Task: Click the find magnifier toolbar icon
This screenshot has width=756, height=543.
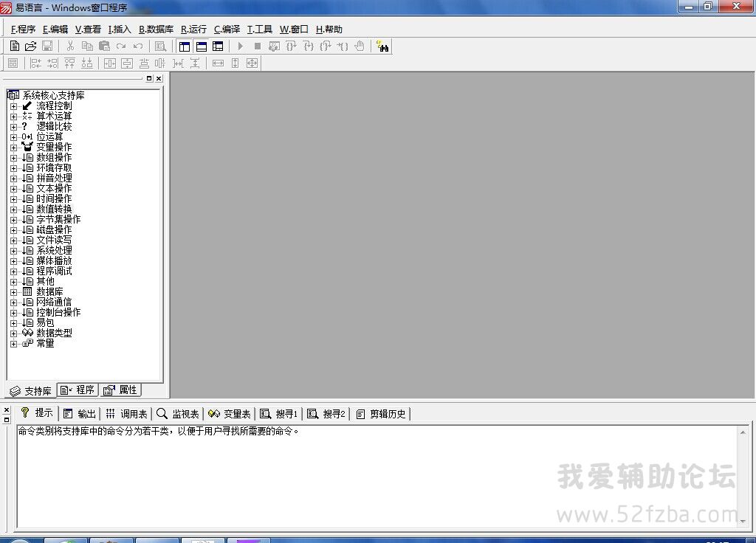Action: (x=160, y=46)
